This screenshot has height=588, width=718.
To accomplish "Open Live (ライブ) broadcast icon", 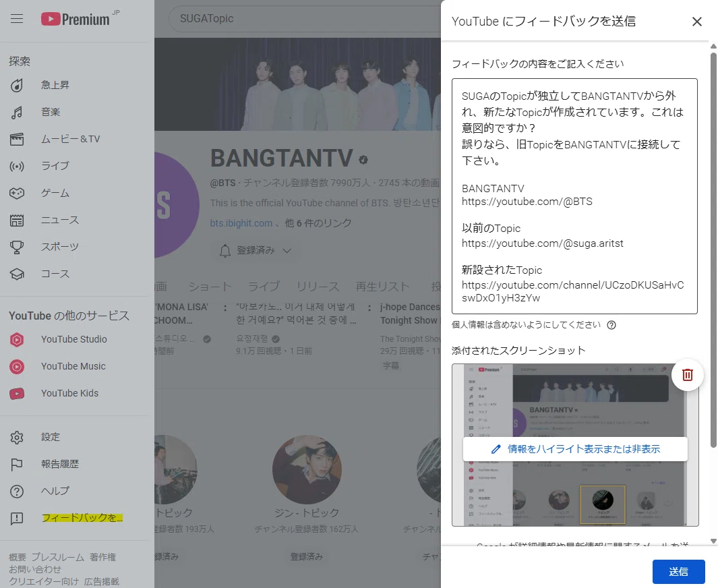I will coord(17,167).
